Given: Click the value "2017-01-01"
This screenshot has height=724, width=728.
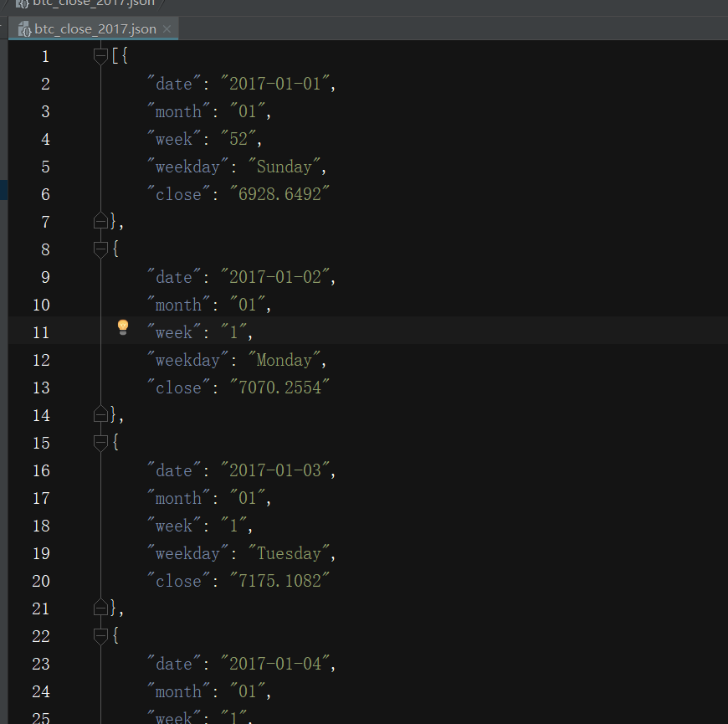Looking at the screenshot, I should coord(274,84).
